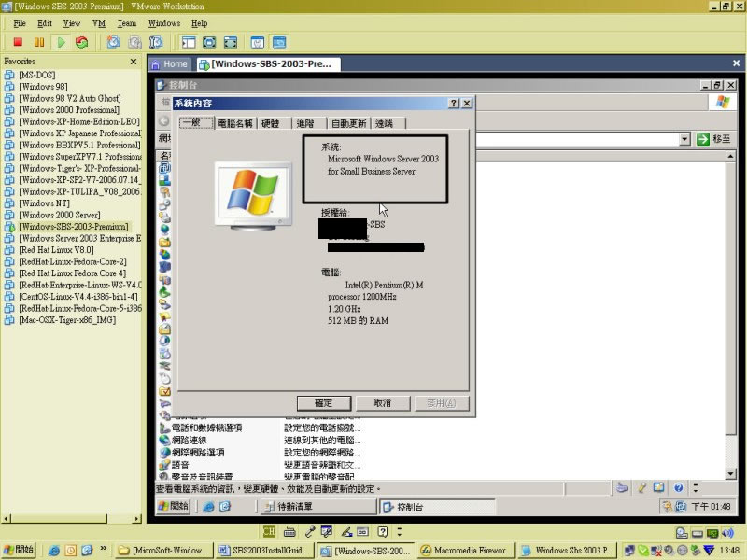Click the Reset virtual machine icon
The height and width of the screenshot is (560, 747).
(x=82, y=42)
